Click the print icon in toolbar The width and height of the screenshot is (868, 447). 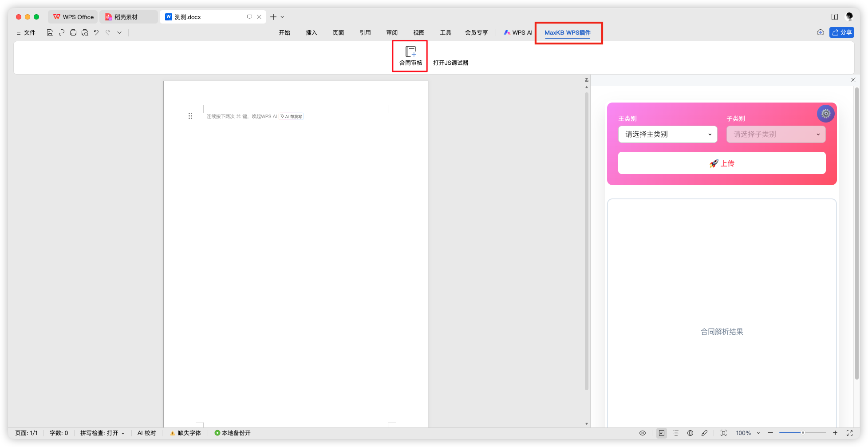[x=73, y=32]
